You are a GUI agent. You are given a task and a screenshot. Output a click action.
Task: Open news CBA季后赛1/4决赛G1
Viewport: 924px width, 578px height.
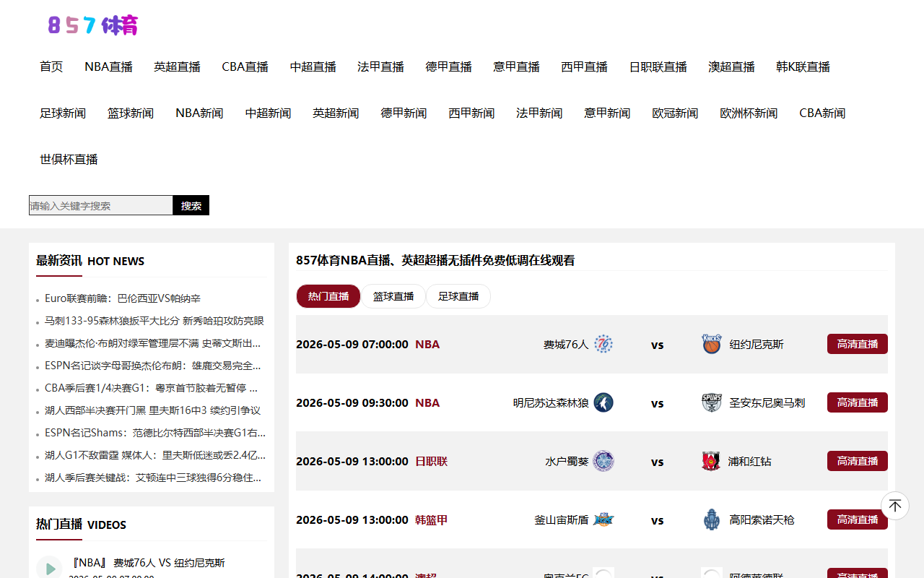[x=152, y=388]
